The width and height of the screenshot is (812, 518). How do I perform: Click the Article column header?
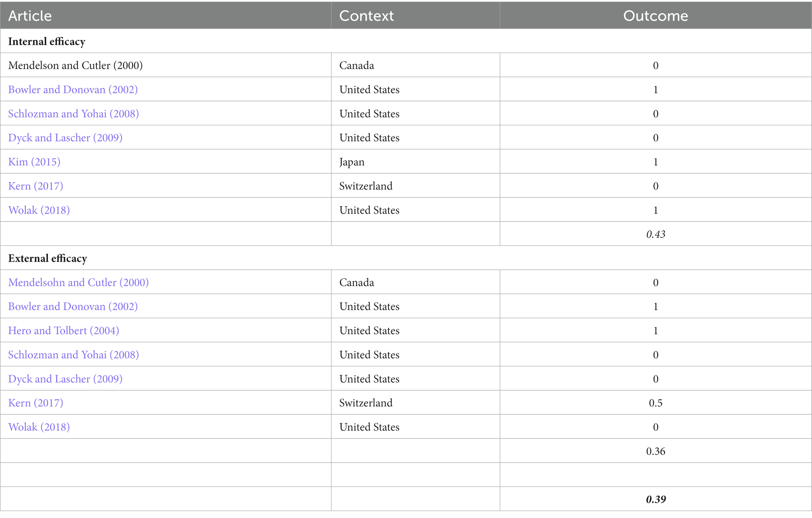click(30, 16)
